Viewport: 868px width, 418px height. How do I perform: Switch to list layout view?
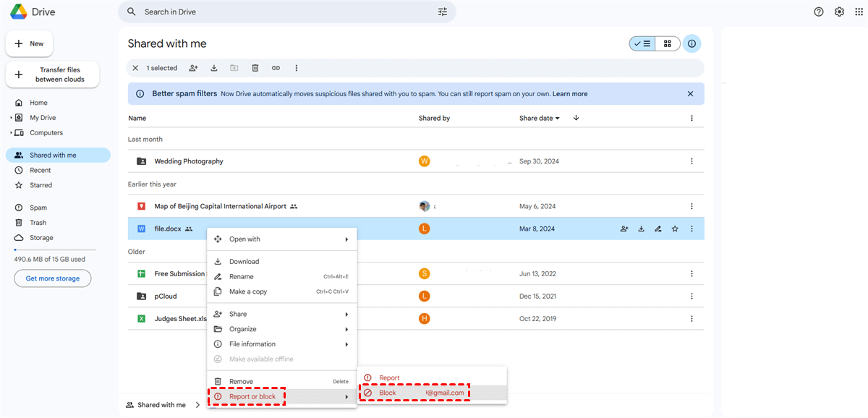(642, 44)
